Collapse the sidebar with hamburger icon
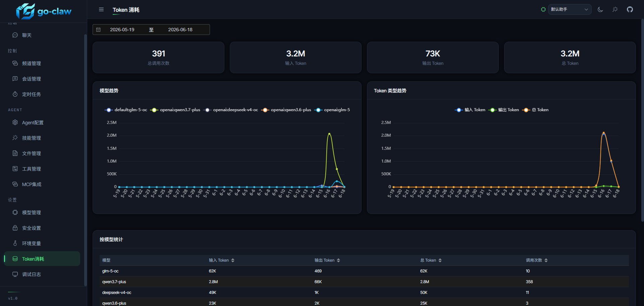The height and width of the screenshot is (306, 644). point(101,9)
